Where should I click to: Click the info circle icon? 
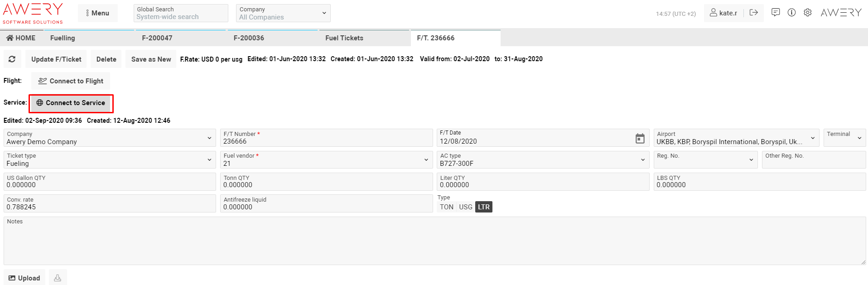tap(791, 13)
